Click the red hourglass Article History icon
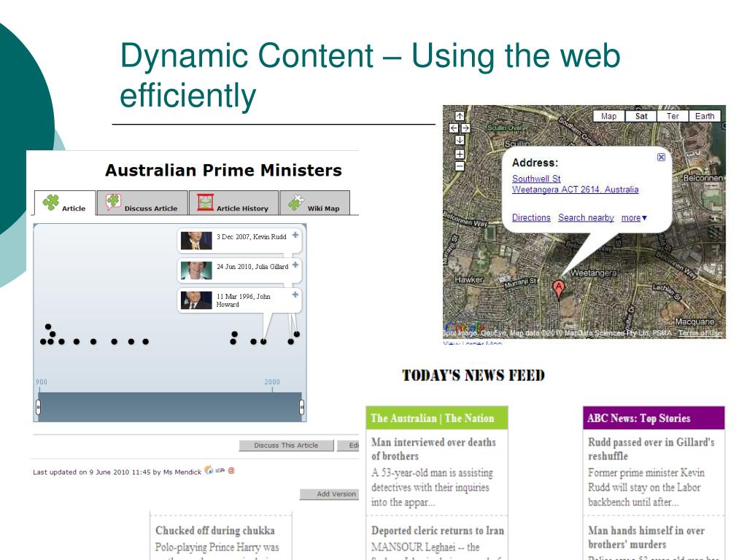The height and width of the screenshot is (560, 747). (x=205, y=202)
